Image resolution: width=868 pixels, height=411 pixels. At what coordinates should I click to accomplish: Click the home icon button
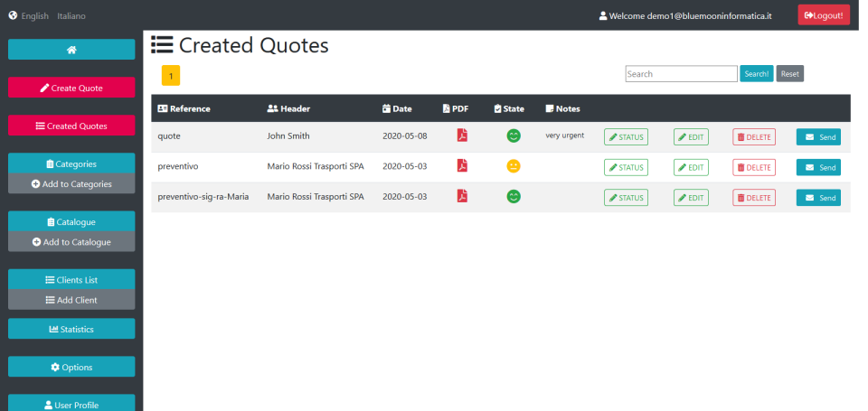pyautogui.click(x=71, y=50)
